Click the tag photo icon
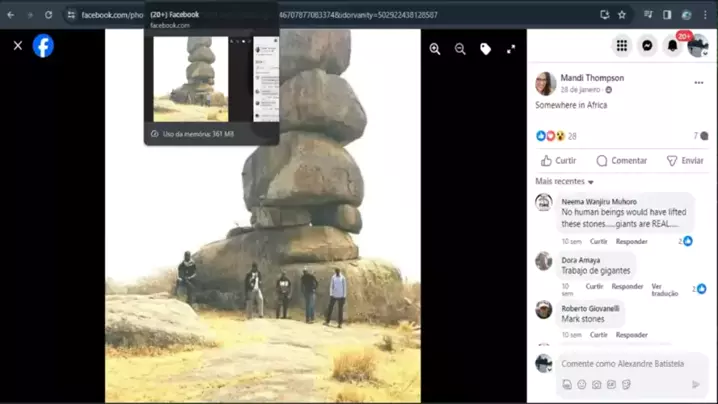Image resolution: width=718 pixels, height=404 pixels. (485, 48)
